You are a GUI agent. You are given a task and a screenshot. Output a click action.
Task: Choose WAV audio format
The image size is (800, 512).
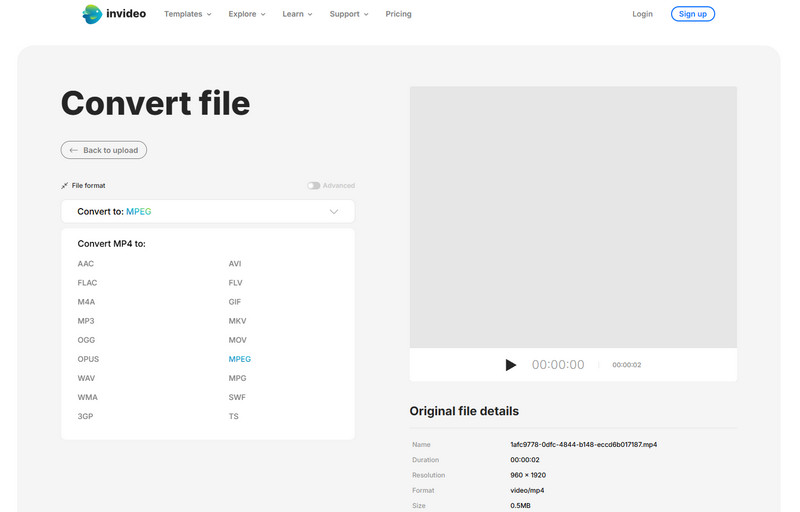[x=86, y=378]
